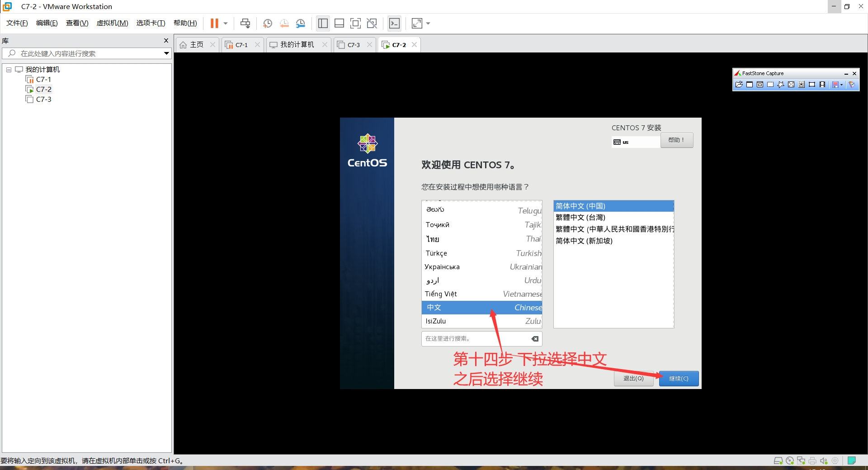The image size is (868, 470).
Task: Enter full screen mode
Action: 356,23
